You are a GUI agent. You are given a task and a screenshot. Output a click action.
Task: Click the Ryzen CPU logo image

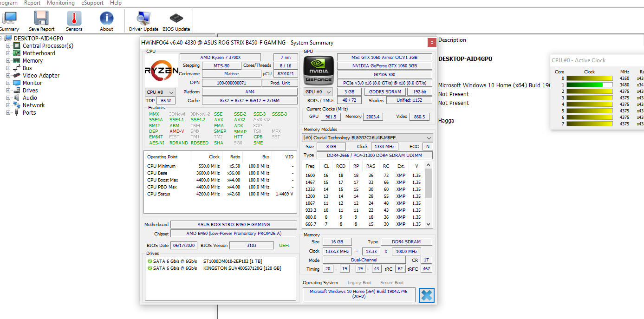pos(161,71)
